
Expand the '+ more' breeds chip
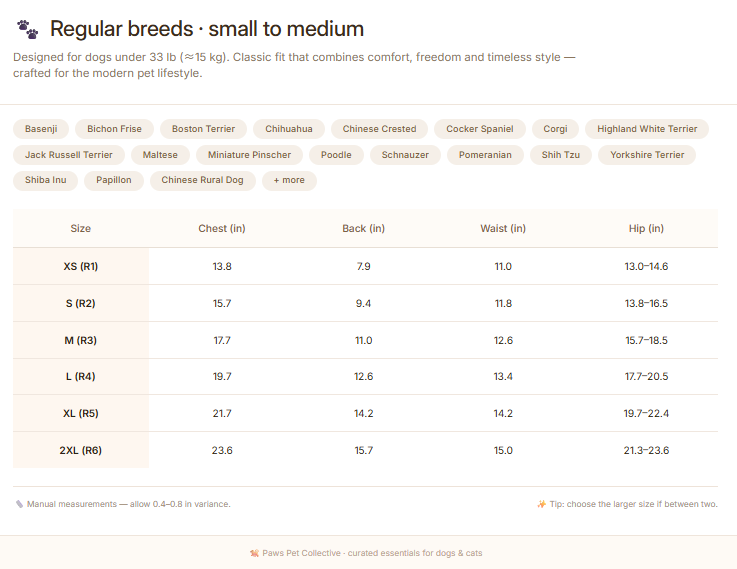point(289,180)
